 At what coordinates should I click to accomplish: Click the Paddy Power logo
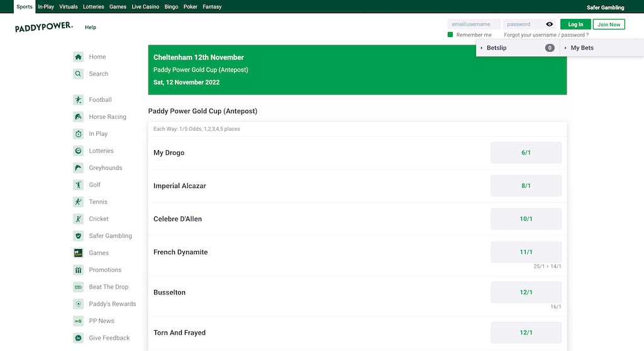click(x=44, y=27)
